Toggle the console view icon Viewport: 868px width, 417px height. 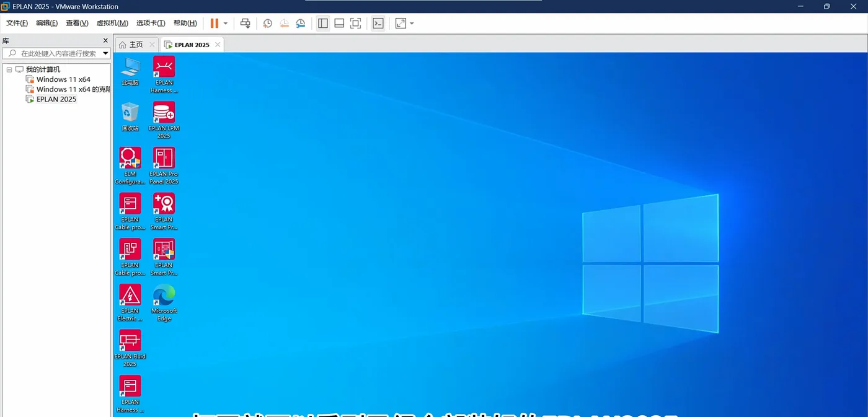tap(378, 23)
